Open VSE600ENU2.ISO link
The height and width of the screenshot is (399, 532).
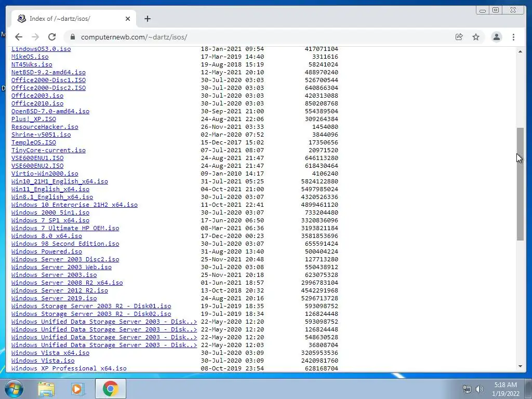point(37,166)
